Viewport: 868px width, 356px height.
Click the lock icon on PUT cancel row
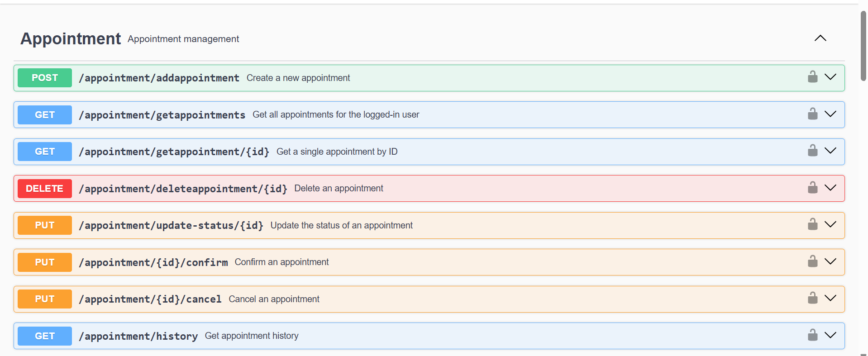pyautogui.click(x=812, y=299)
